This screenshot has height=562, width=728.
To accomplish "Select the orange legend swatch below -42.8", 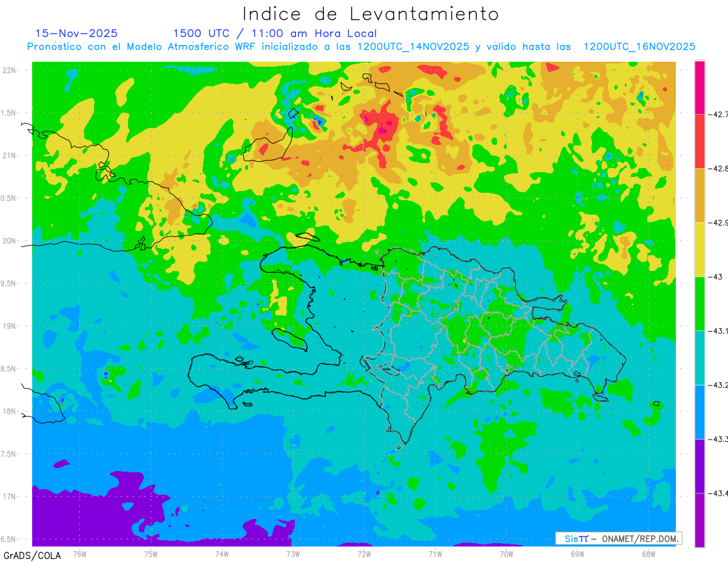I will click(x=699, y=195).
